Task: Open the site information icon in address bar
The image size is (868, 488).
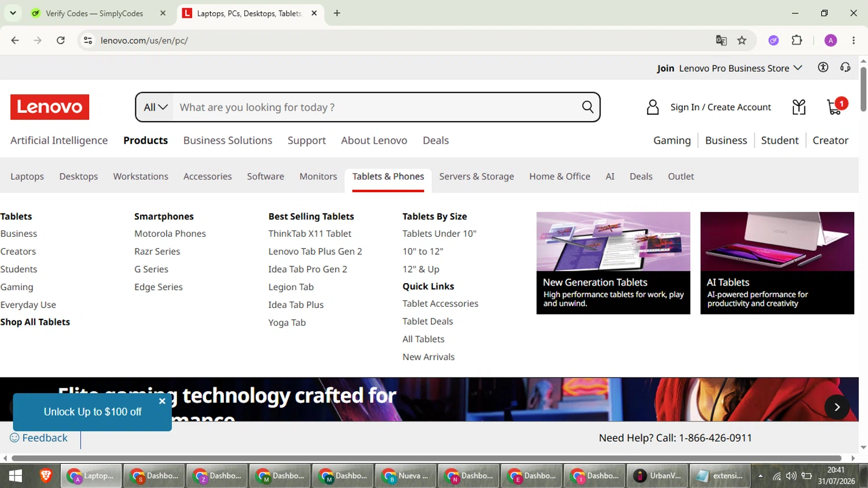Action: point(88,41)
